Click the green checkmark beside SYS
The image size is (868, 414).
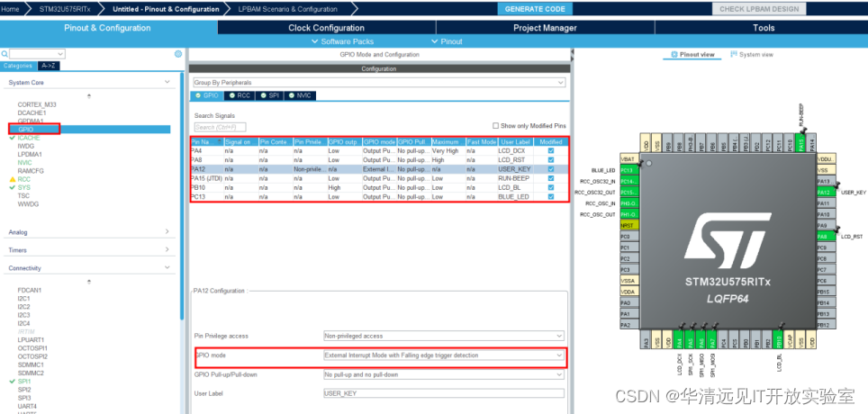coord(13,187)
